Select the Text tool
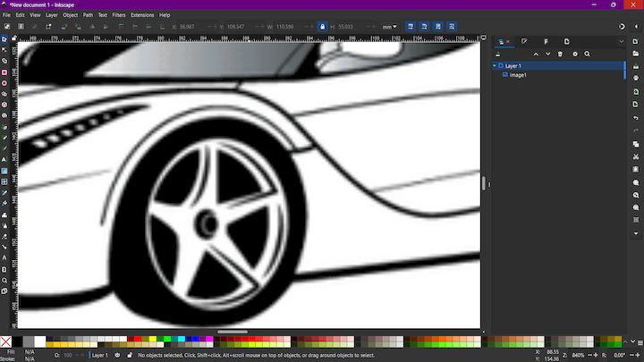644x362 pixels. pyautogui.click(x=4, y=160)
